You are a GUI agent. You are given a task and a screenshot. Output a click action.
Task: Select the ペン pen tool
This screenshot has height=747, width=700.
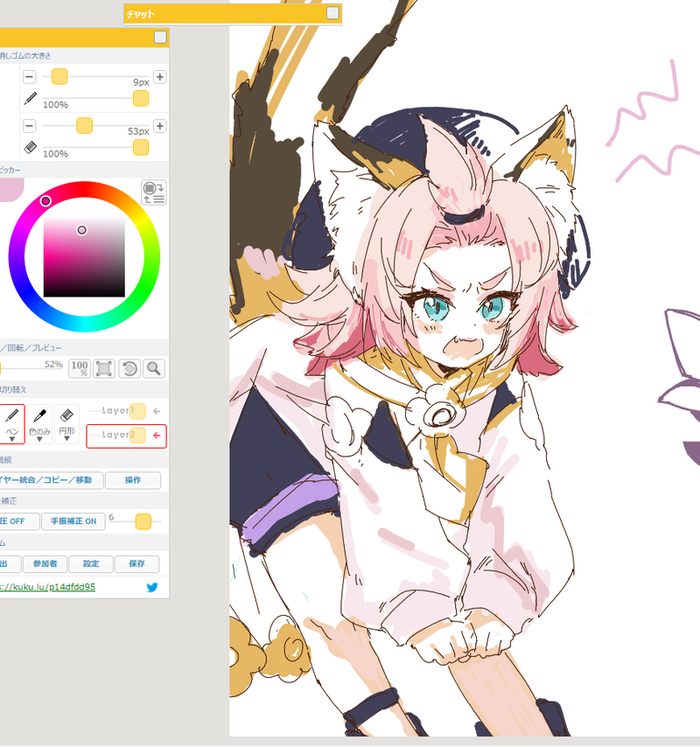point(12,424)
